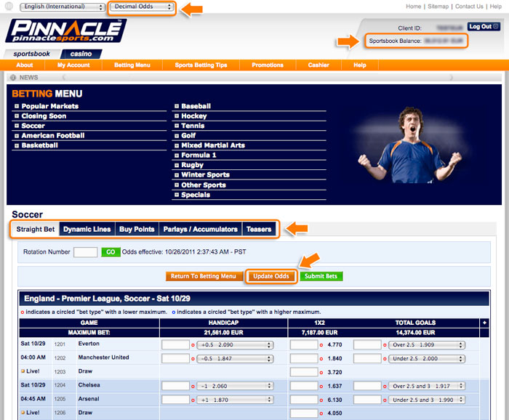The image size is (509, 420).
Task: Click the Everton 1X2 stake input
Action: click(x=304, y=344)
